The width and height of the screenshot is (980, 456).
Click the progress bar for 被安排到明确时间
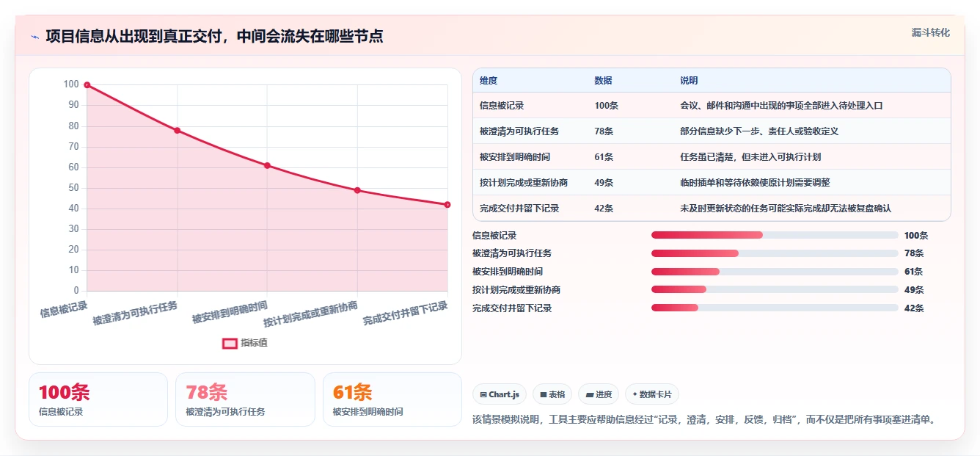775,272
